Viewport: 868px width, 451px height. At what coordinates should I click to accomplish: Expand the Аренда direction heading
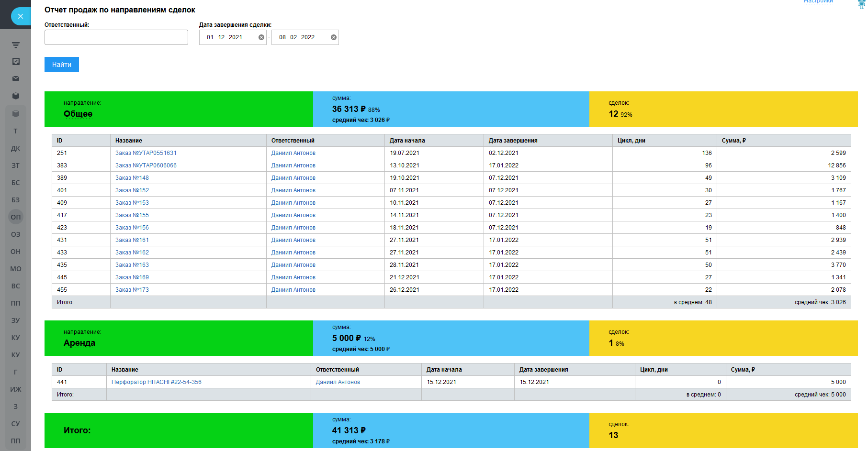coord(79,343)
